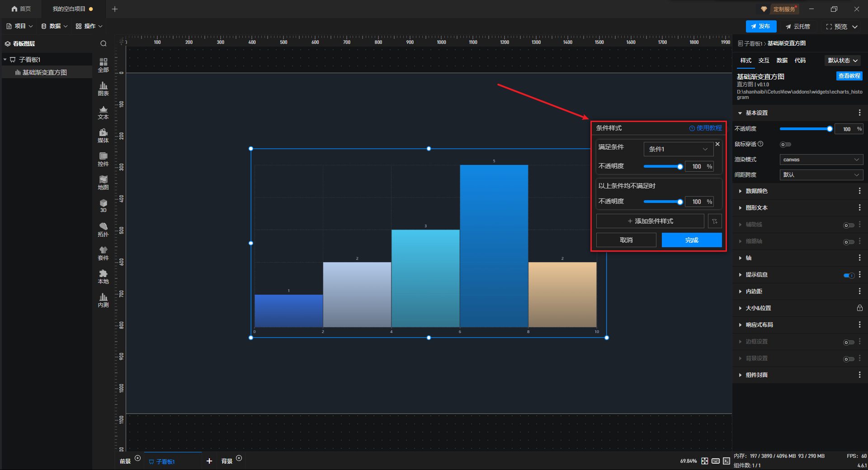Screen dimensions: 868x470
Task: Expand the 轴 section
Action: 740,258
